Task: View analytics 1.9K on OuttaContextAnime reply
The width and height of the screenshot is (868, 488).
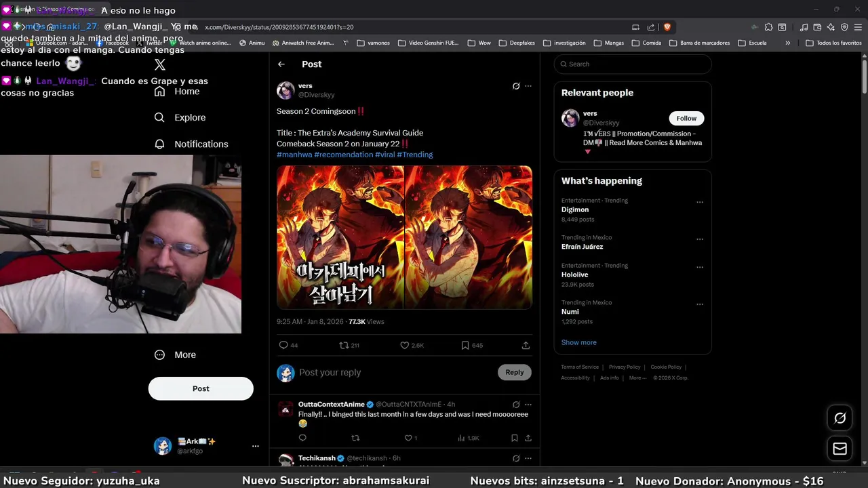Action: coord(469,438)
